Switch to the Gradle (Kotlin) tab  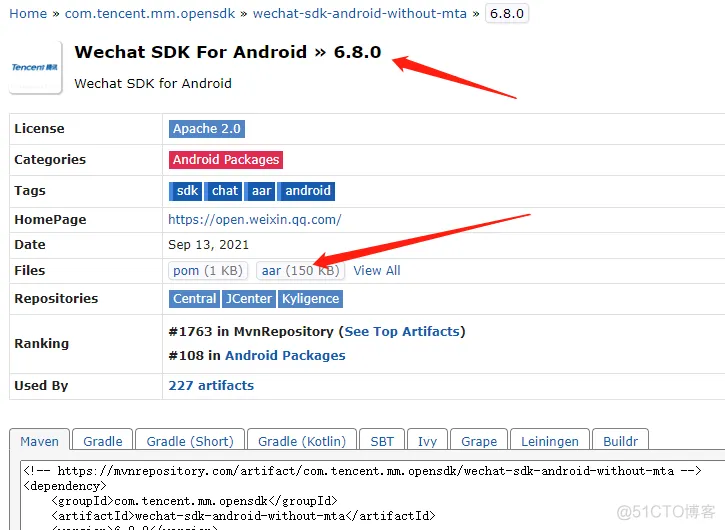[x=302, y=441]
